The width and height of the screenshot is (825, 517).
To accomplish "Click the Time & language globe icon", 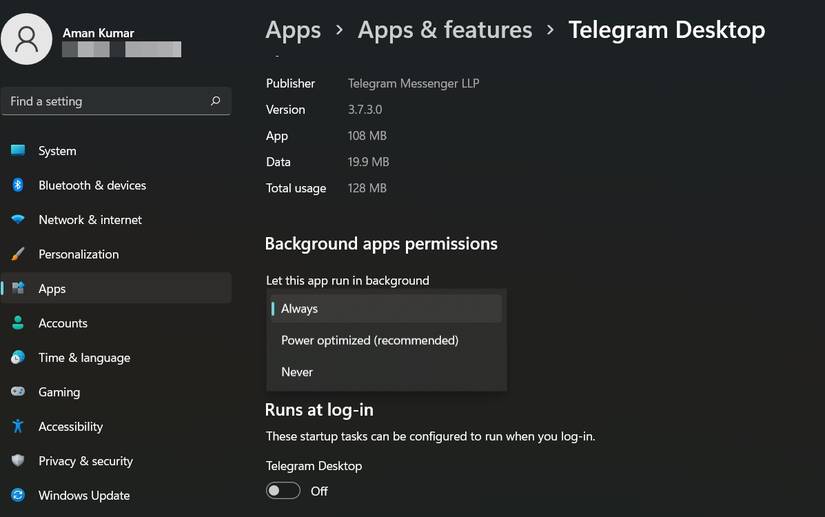I will 18,357.
